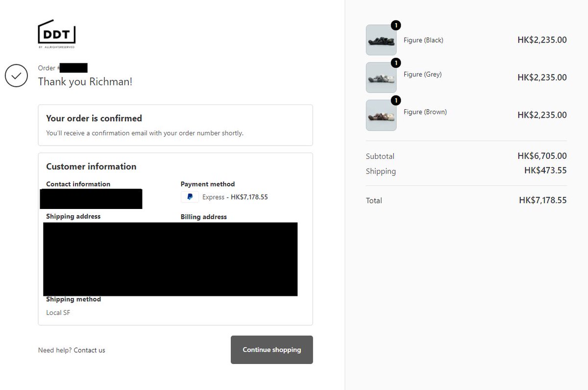Click the confirmation email notice text
The height and width of the screenshot is (390, 588).
(x=145, y=133)
